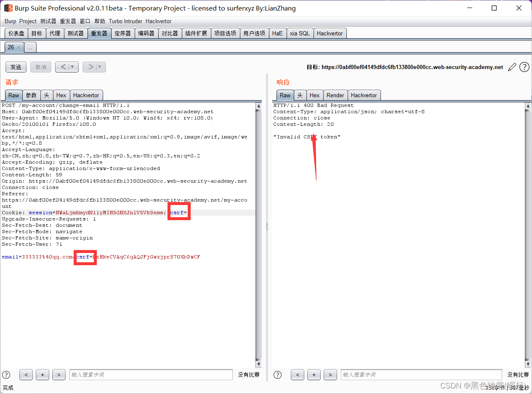The width and height of the screenshot is (532, 394).
Task: Select request Hackvertor tab
Action: (86, 95)
